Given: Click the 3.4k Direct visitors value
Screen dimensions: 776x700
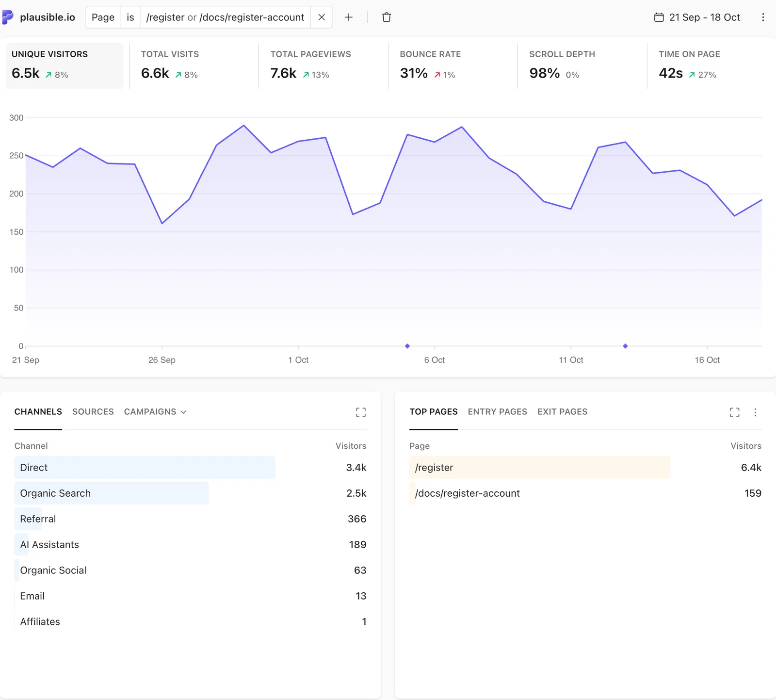Looking at the screenshot, I should coord(356,468).
